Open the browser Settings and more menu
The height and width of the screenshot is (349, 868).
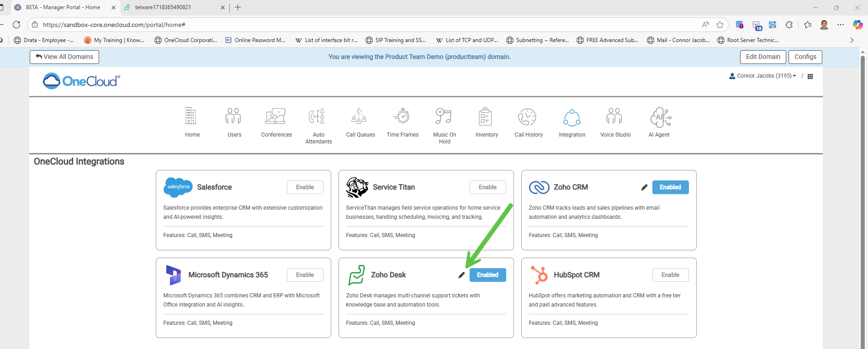click(x=841, y=25)
